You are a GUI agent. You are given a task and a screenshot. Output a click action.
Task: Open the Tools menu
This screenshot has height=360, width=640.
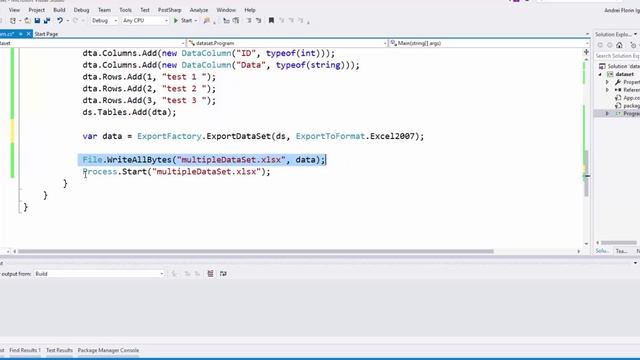125,10
